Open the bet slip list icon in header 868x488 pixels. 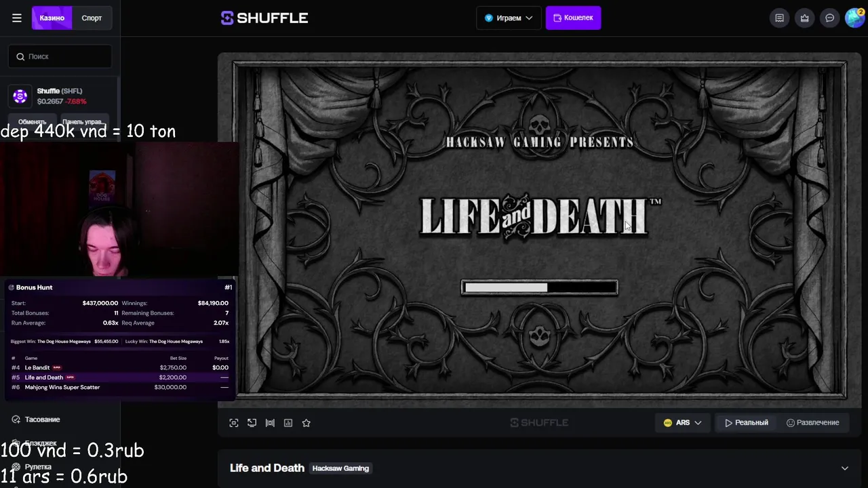point(779,18)
